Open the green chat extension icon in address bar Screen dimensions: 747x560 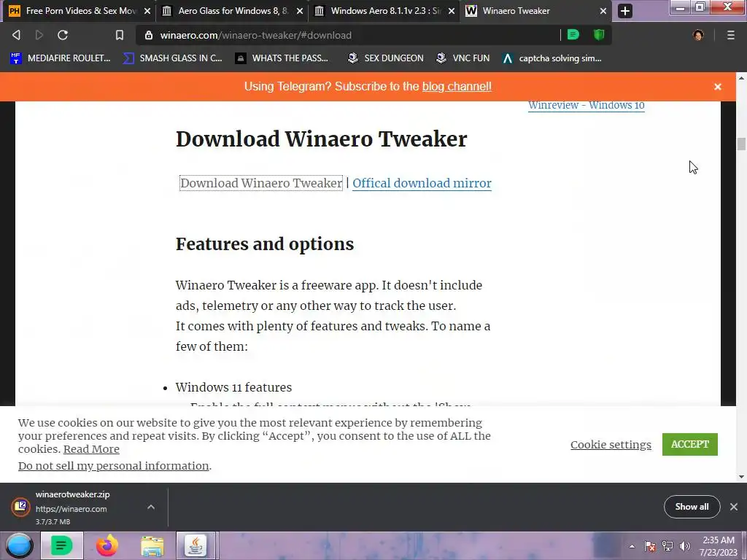tap(573, 34)
